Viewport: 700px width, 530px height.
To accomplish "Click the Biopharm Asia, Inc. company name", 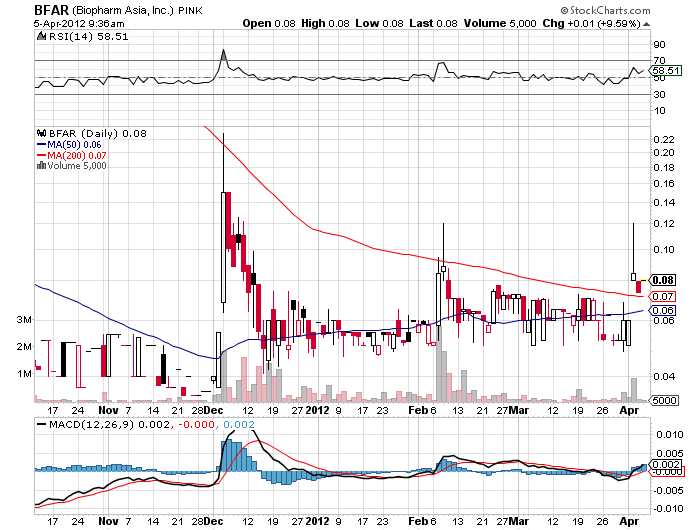I will (122, 10).
